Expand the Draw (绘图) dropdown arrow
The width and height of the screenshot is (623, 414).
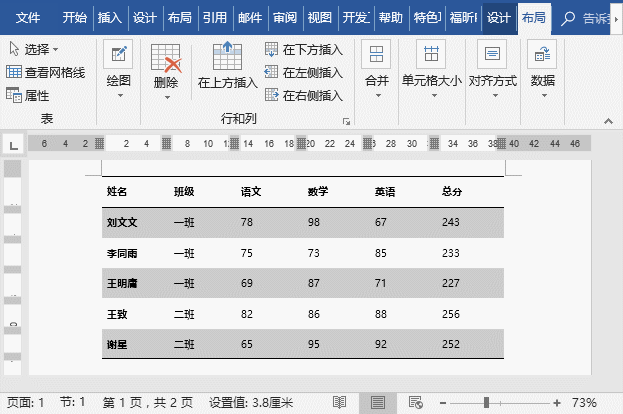[120, 96]
